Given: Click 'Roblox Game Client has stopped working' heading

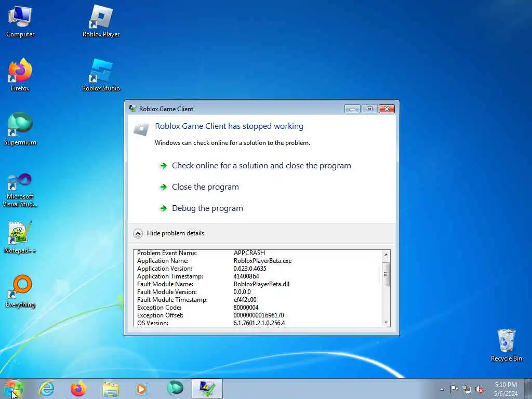Looking at the screenshot, I should [229, 126].
